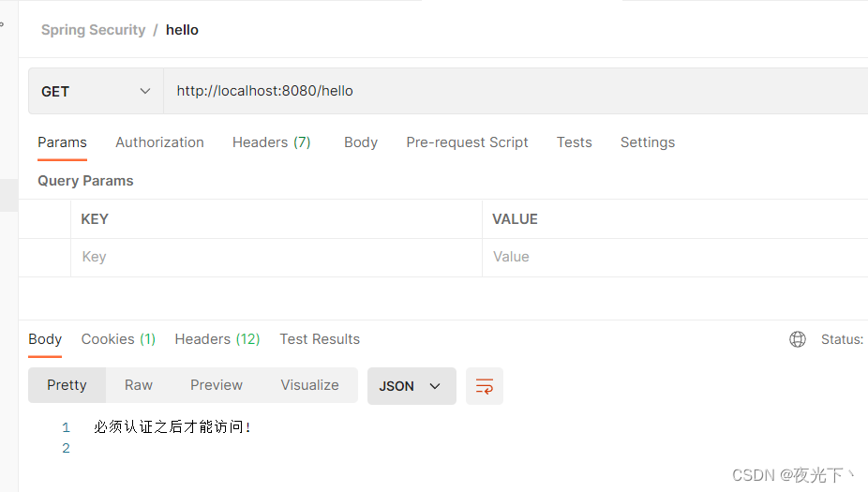Switch to the request Body tab
Screen dimensions: 868x492
pos(361,142)
